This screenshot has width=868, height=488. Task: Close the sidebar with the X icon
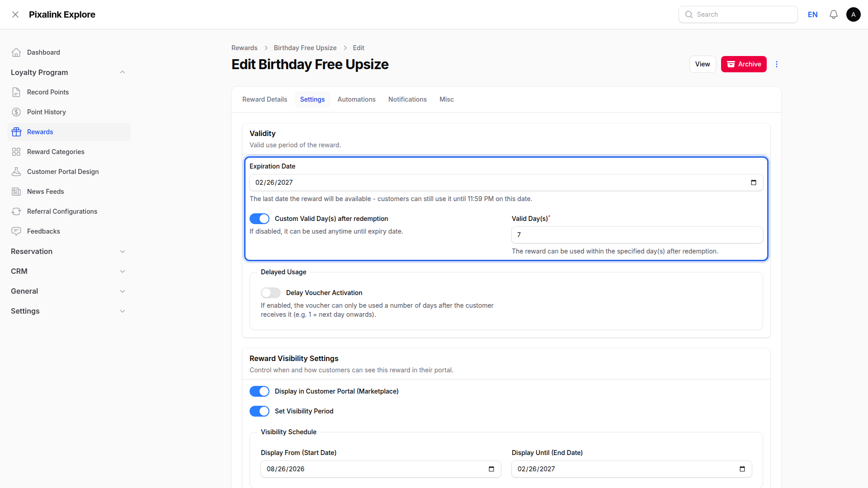15,14
